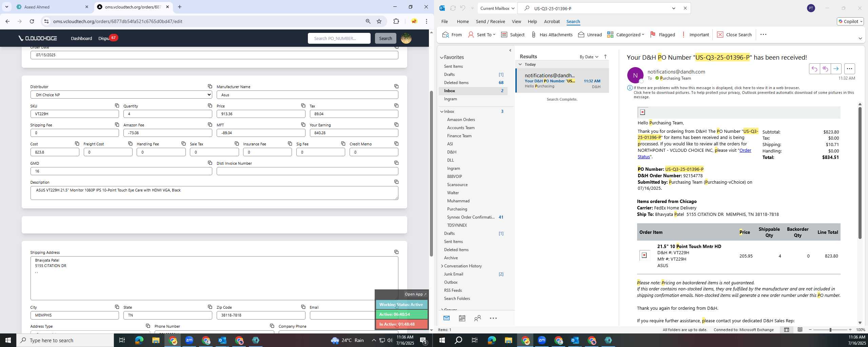Open Copilot button in Outlook
Screen dimensions: 868x347
850,21
